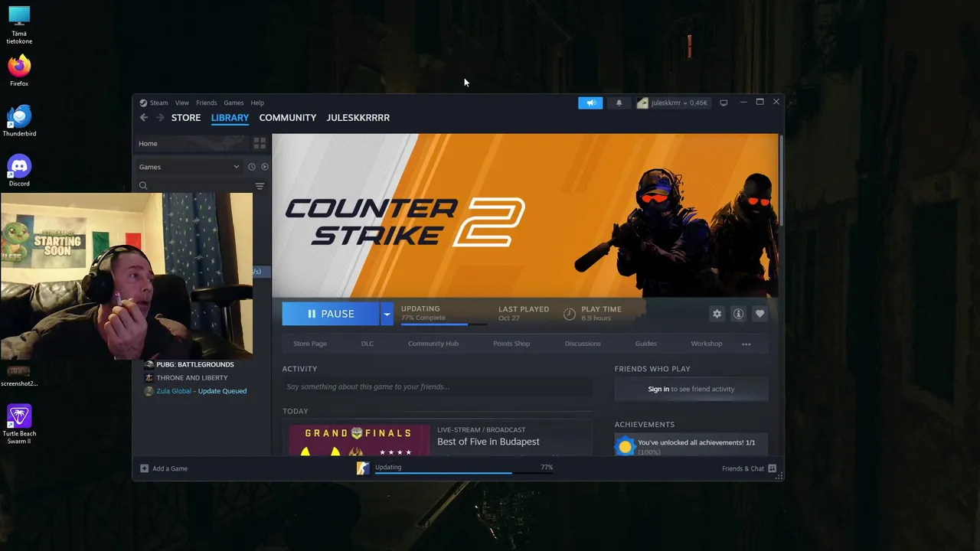The height and width of the screenshot is (551, 980).
Task: Open Steam announcements megaphone icon
Action: [590, 103]
